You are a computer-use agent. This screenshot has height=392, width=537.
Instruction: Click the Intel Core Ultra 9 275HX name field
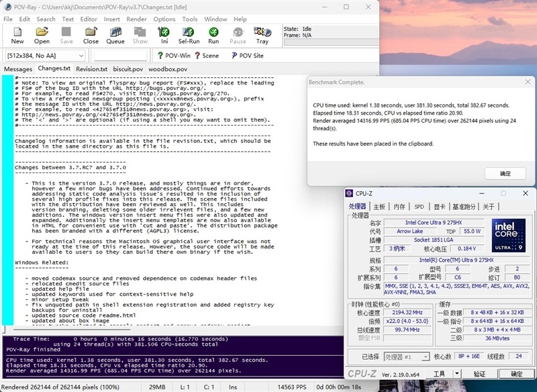434,223
